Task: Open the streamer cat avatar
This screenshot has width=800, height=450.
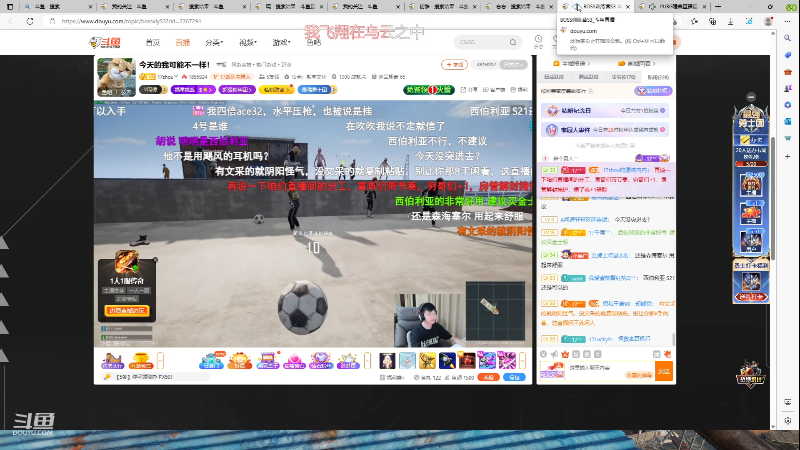Action: (116, 77)
